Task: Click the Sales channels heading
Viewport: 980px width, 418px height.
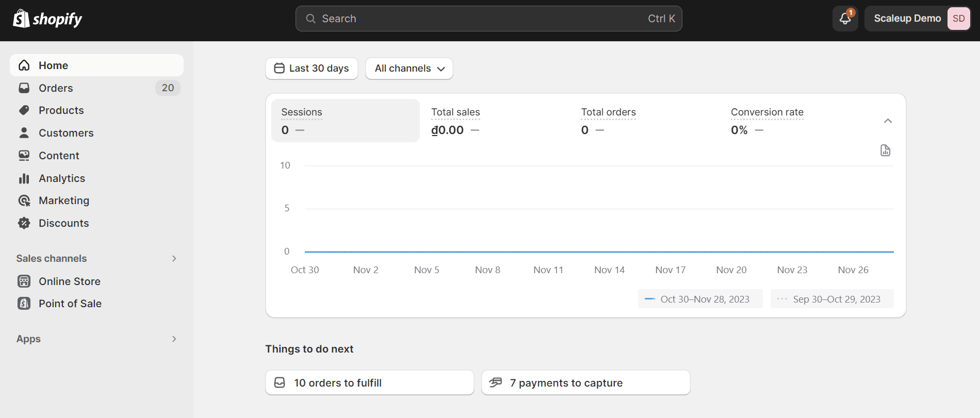Action: point(52,258)
